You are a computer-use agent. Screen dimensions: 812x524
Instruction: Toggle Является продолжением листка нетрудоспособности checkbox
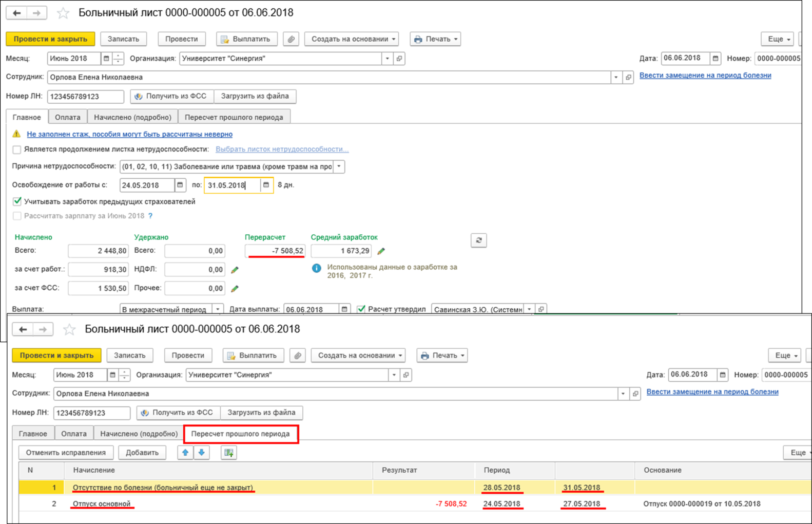[17, 149]
